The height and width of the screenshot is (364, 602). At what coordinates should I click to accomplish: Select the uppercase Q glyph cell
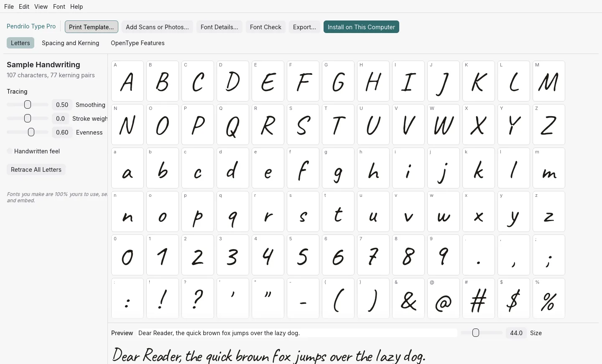click(233, 125)
